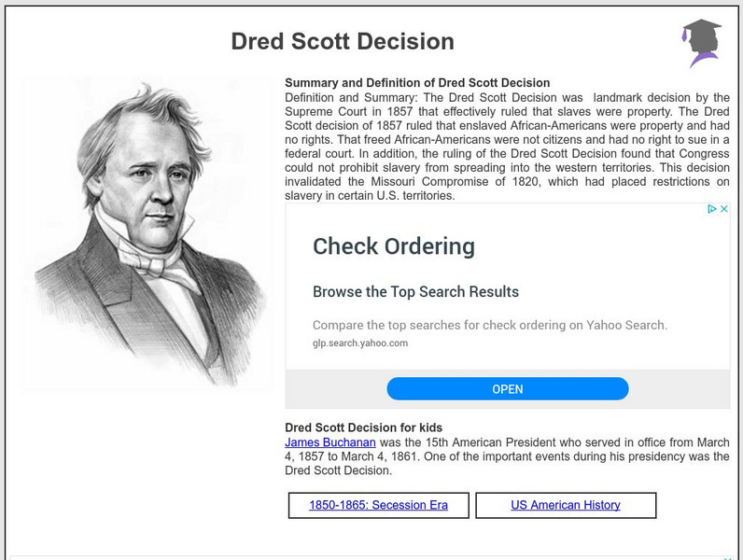743x560 pixels.
Task: Click the ad description about Yahoo Search
Action: click(489, 326)
